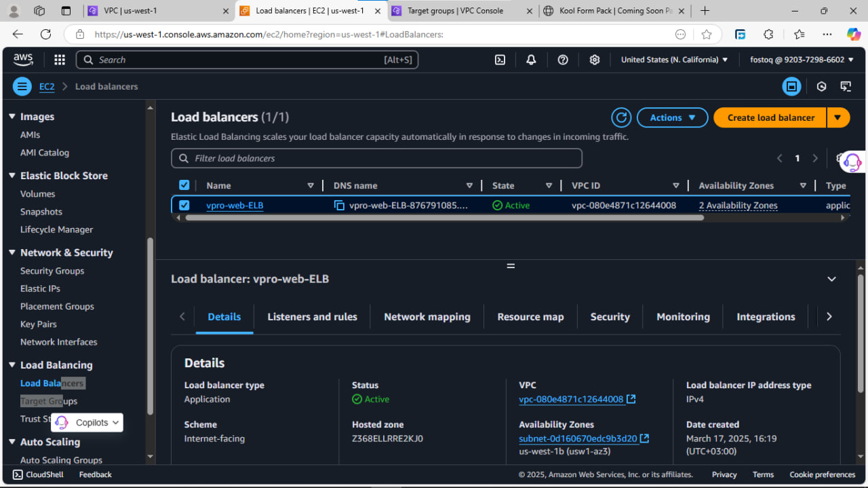Reload the browser page

[45, 34]
